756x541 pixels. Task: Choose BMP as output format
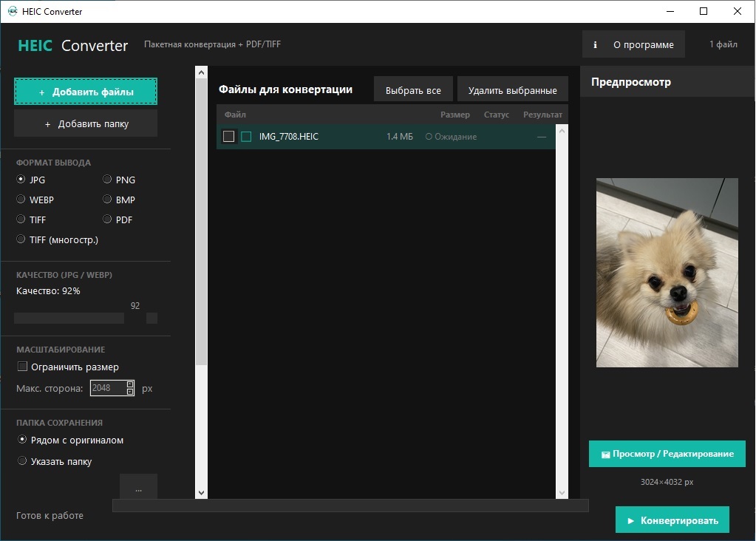pyautogui.click(x=107, y=199)
